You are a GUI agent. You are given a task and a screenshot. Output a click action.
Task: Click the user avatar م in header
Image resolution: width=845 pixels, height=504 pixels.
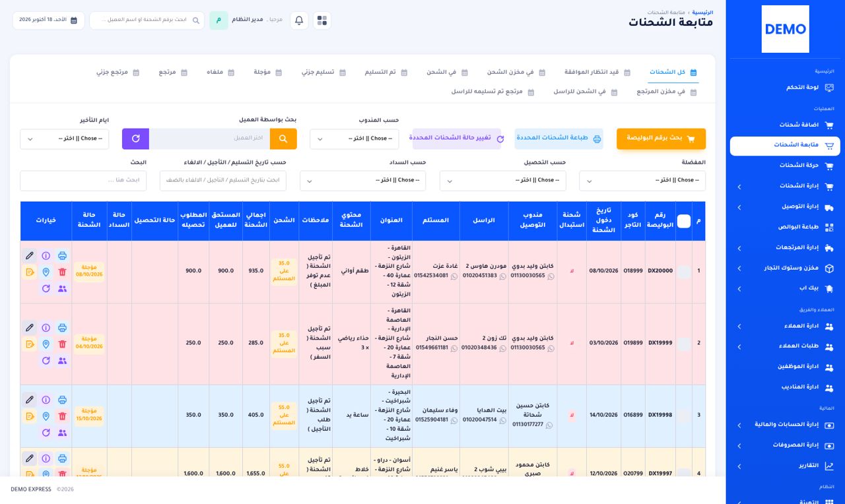[219, 20]
